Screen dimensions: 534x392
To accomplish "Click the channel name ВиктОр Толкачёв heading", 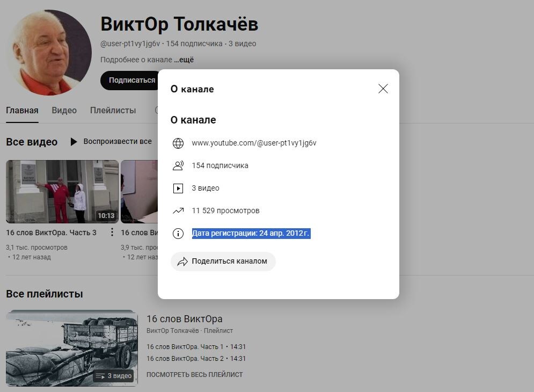I will tap(179, 25).
